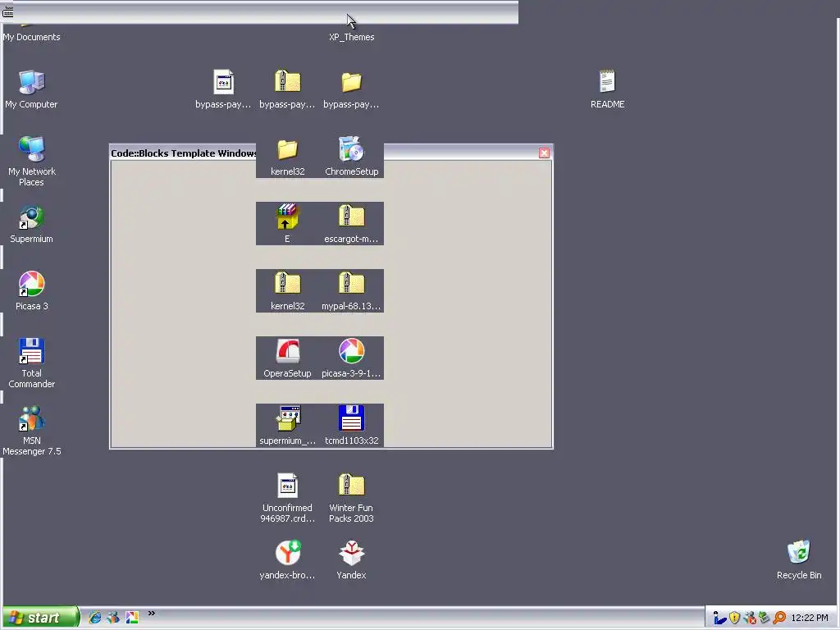The image size is (840, 630).
Task: Select the My Network Places icon
Action: point(32,149)
